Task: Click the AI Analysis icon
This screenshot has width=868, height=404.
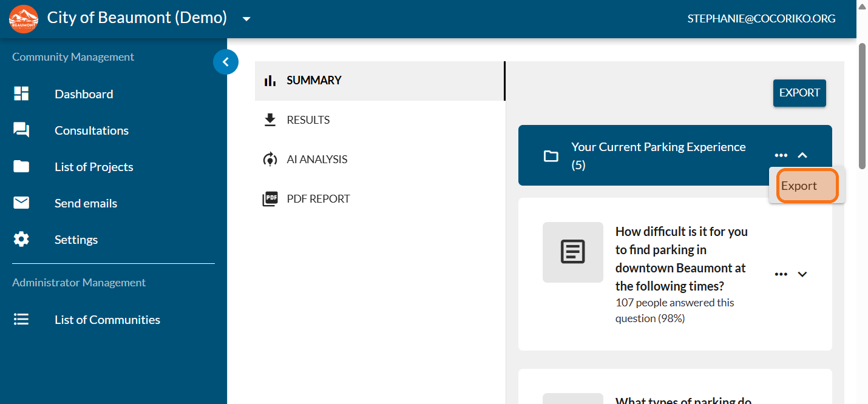Action: [270, 160]
